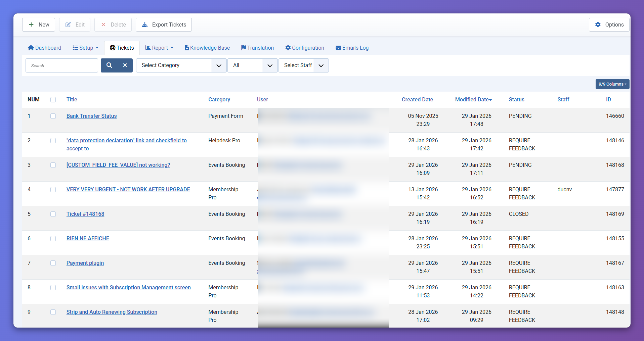The width and height of the screenshot is (644, 341).
Task: Click the Translation flag icon
Action: [244, 48]
